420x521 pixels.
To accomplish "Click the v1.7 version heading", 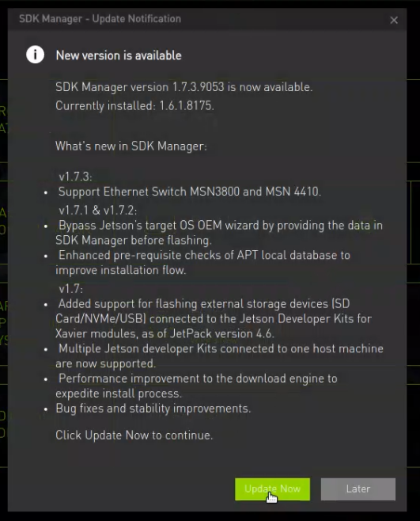I will 70,288.
